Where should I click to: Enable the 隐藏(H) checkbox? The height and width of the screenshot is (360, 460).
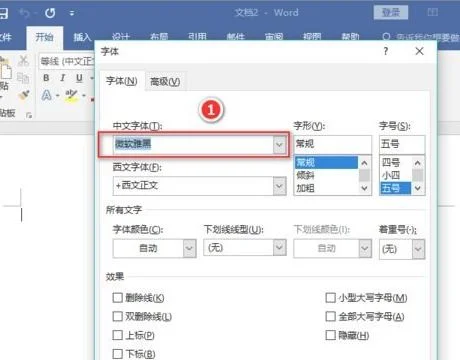(x=330, y=335)
